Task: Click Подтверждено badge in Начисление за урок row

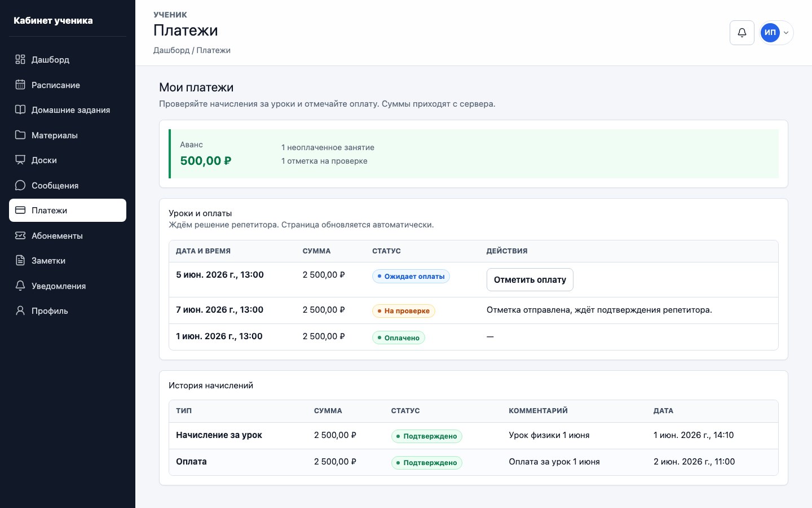Action: coord(427,436)
